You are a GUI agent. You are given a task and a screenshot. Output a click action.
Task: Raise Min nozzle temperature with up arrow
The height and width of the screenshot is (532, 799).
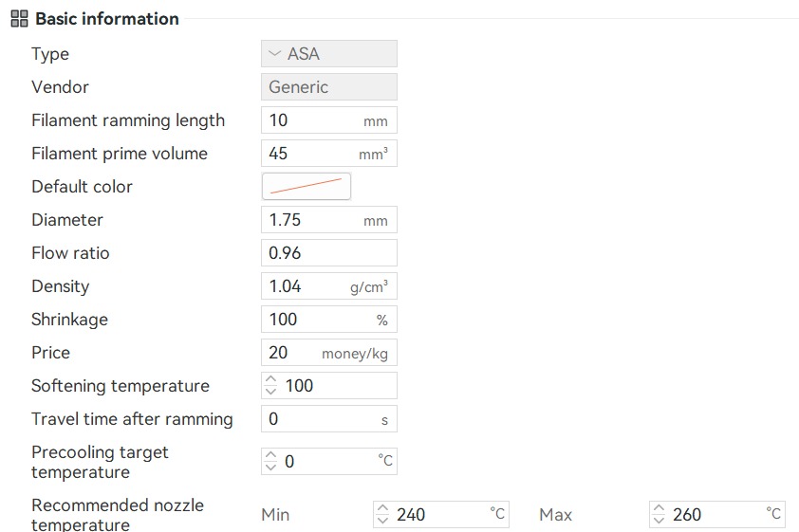(382, 508)
